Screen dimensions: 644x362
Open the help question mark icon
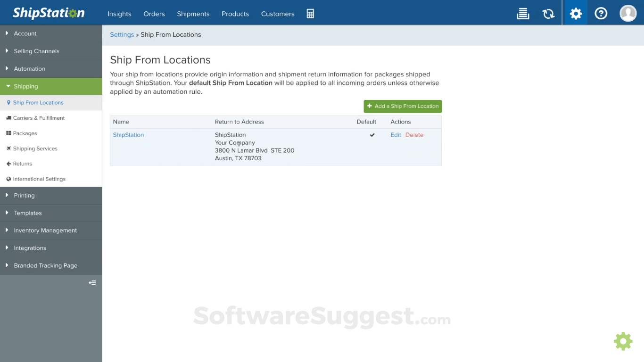pyautogui.click(x=601, y=14)
